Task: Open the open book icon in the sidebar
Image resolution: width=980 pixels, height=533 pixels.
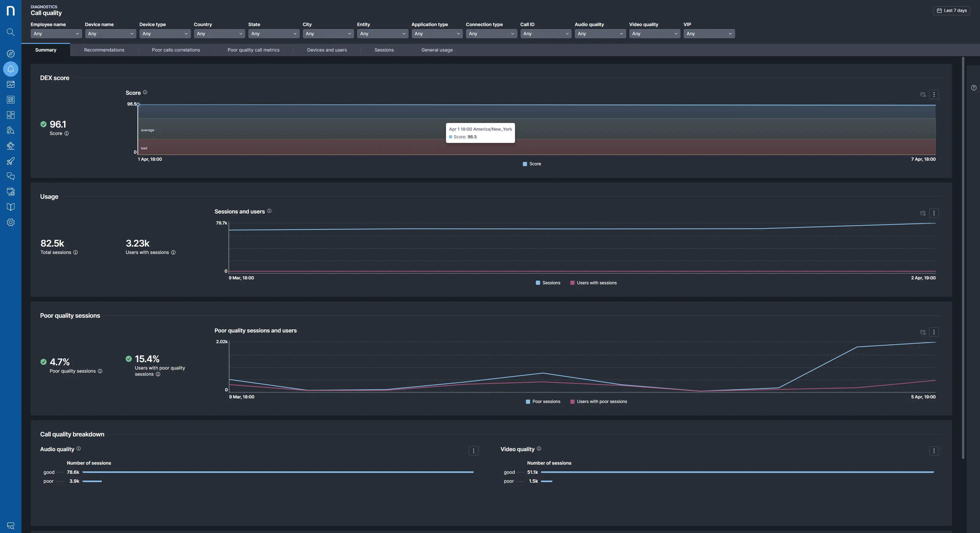Action: pos(11,207)
